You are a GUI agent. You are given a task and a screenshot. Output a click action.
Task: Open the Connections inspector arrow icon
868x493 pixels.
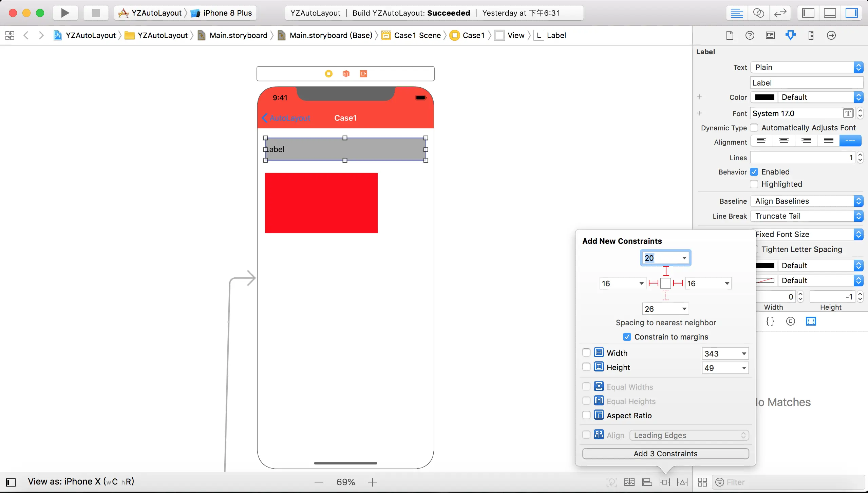831,35
